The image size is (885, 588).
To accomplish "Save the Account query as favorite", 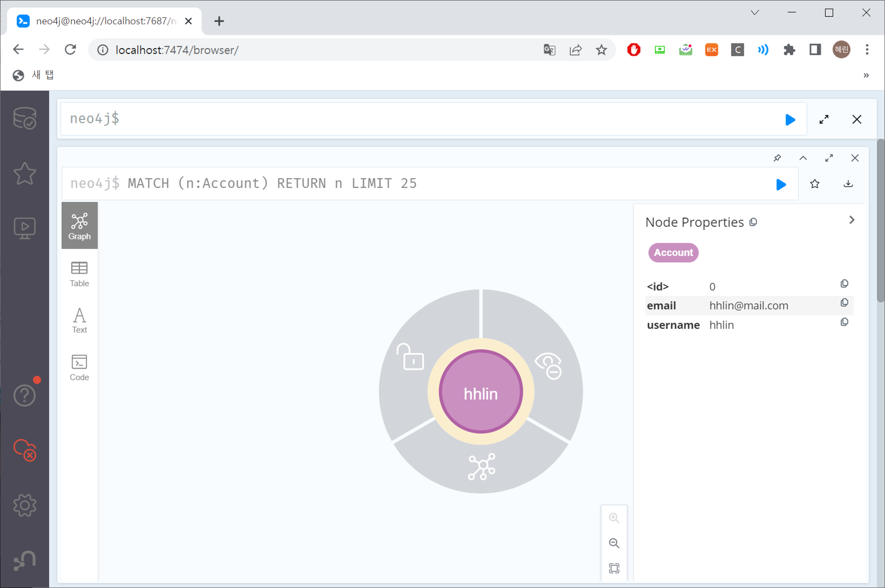I will click(x=814, y=184).
